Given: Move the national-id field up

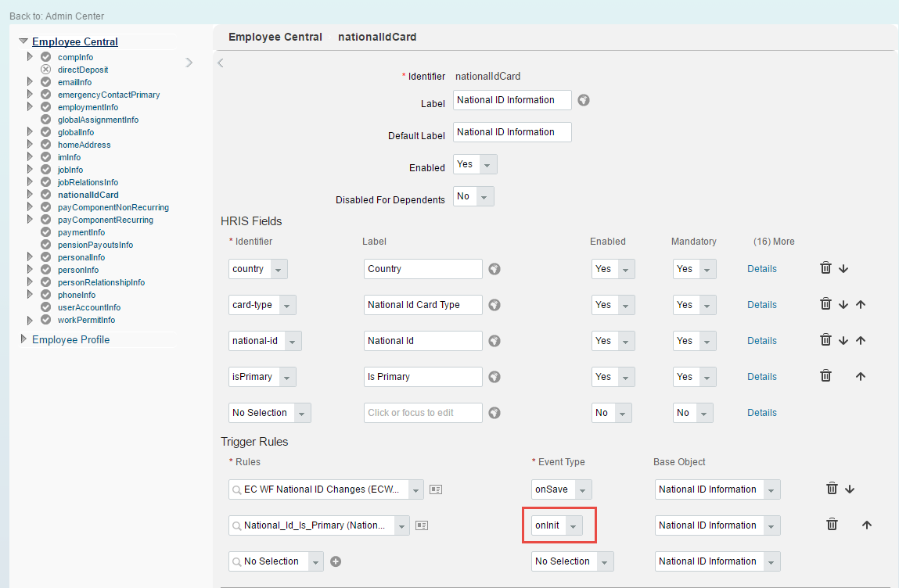Looking at the screenshot, I should 861,340.
